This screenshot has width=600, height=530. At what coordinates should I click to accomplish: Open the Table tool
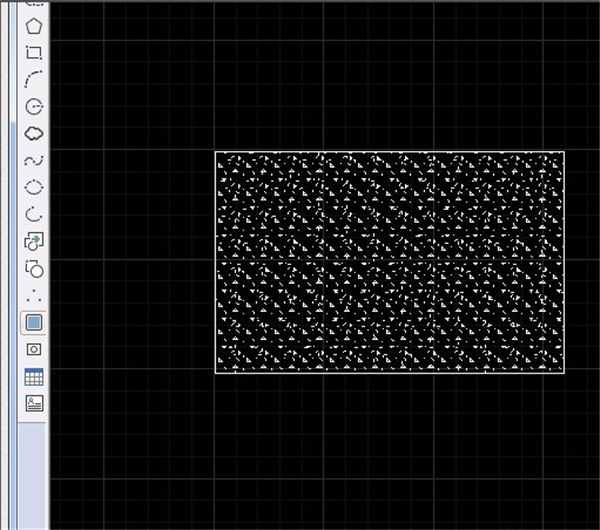(34, 377)
